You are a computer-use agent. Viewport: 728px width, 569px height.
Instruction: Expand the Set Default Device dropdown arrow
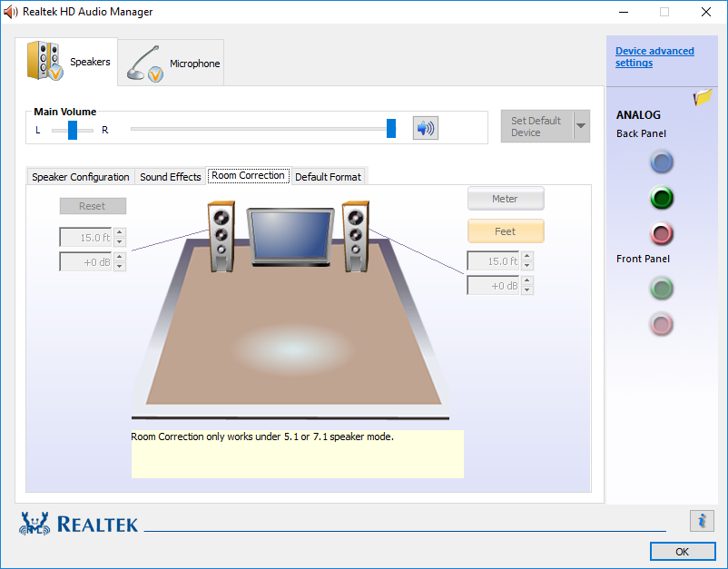pos(581,126)
